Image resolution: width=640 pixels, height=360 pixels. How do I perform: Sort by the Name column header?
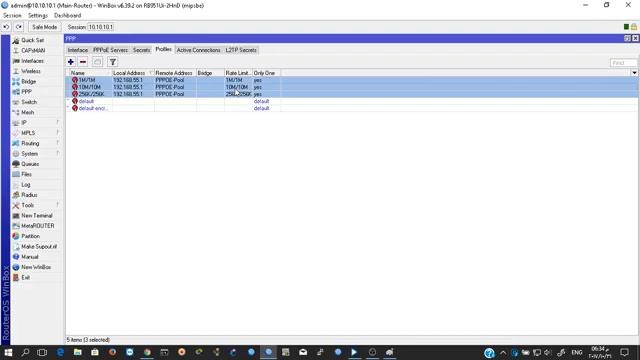pyautogui.click(x=91, y=73)
